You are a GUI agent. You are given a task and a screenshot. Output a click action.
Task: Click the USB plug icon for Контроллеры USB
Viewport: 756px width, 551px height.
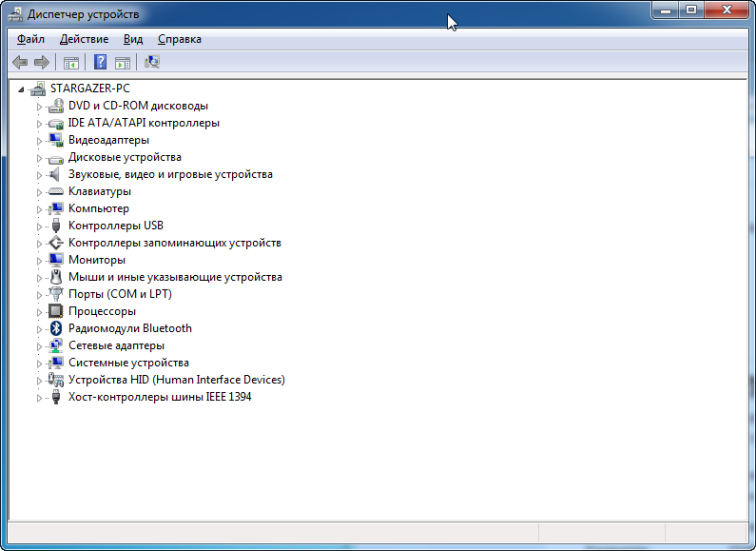click(55, 226)
